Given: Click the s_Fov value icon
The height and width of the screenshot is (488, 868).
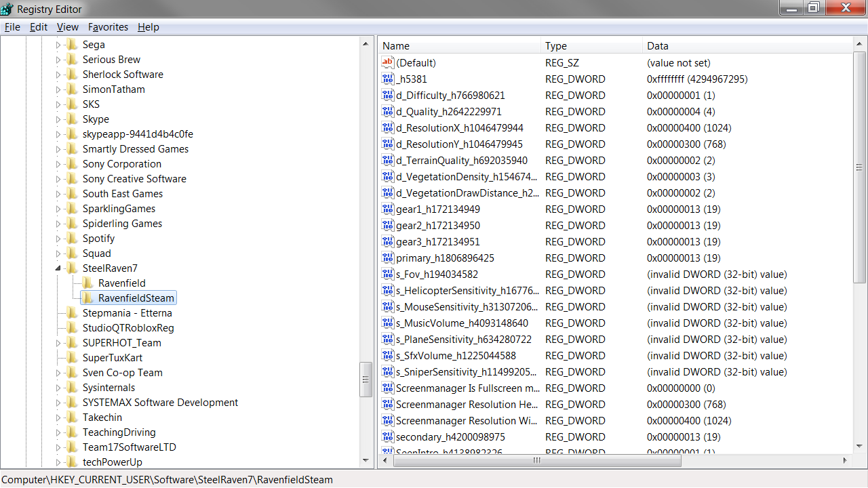Looking at the screenshot, I should click(388, 274).
